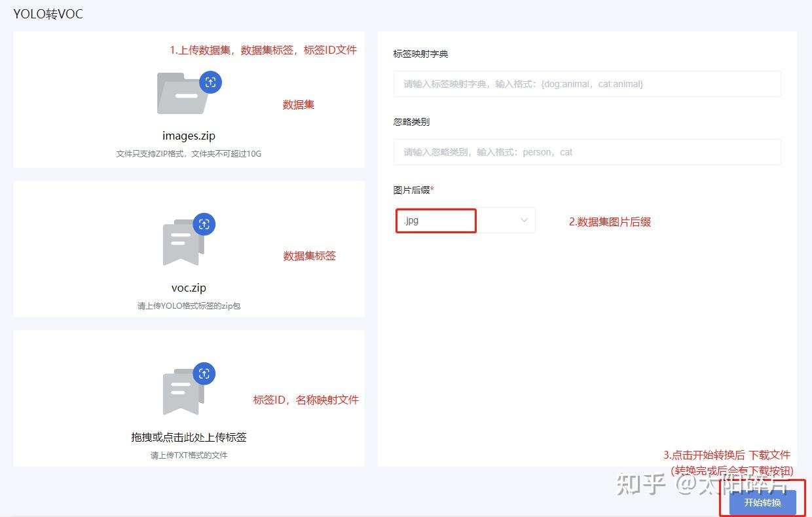The height and width of the screenshot is (517, 812).
Task: Click the upload icon on the voc.zip package
Action: coord(204,224)
